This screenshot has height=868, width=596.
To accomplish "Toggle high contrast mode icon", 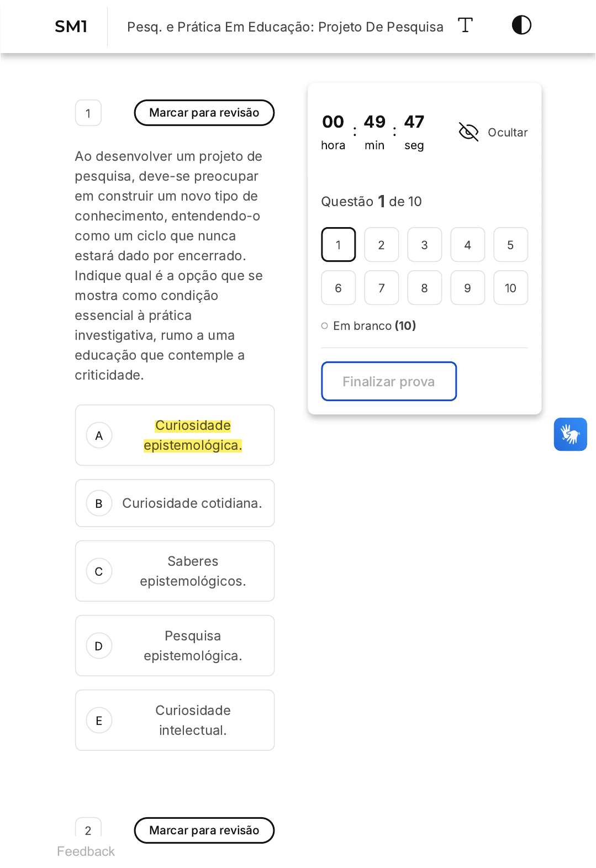I will 521,25.
